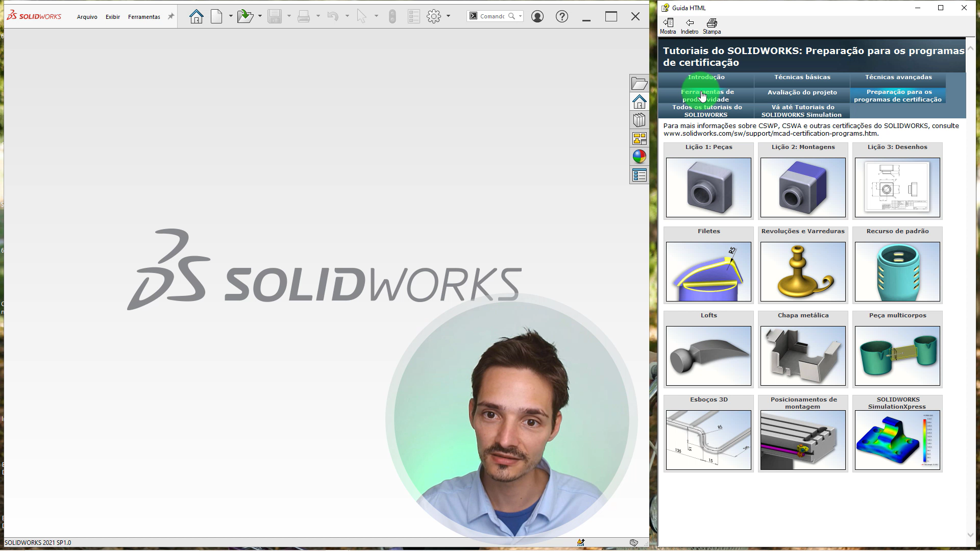The height and width of the screenshot is (551, 980).
Task: Open File Properties icon in toolbar
Action: [x=414, y=17]
